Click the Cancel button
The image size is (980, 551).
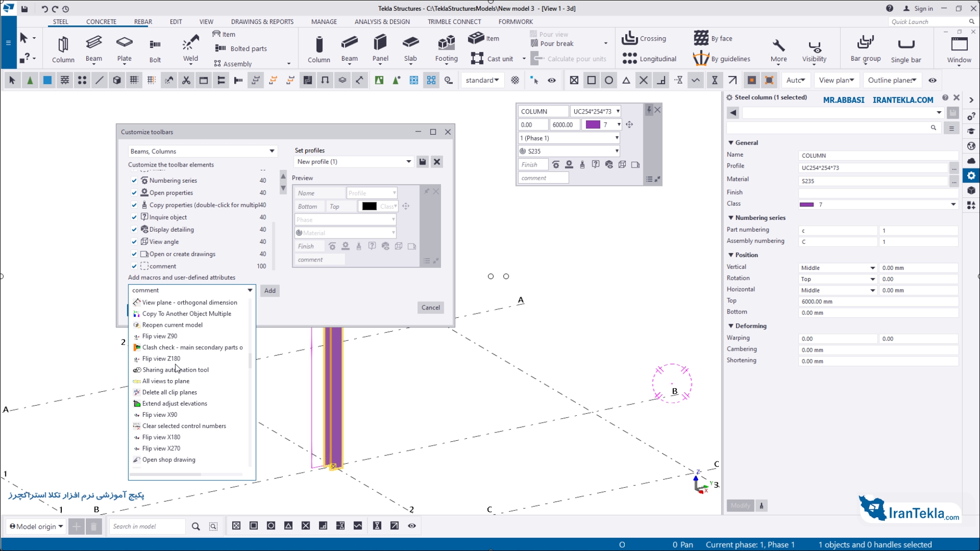(431, 308)
